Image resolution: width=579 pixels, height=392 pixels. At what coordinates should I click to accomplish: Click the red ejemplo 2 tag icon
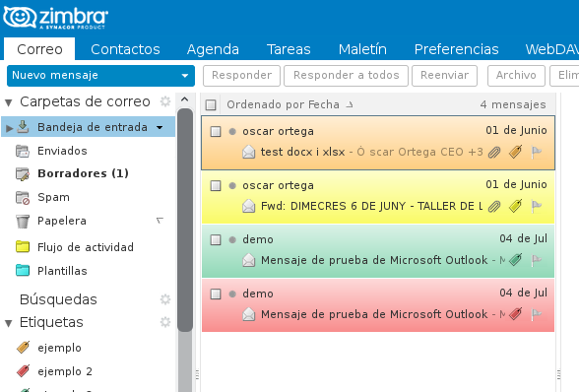(23, 370)
